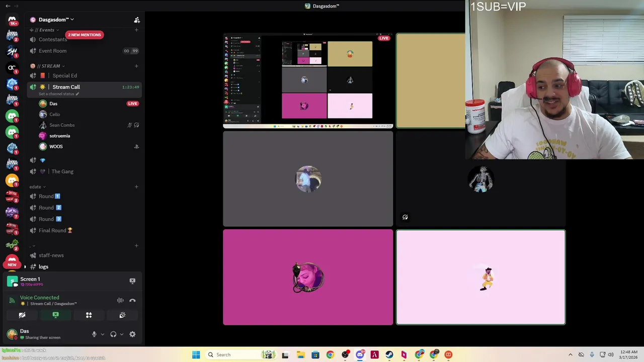This screenshot has width=644, height=362.
Task: Show hidden system tray icons
Action: click(571, 354)
